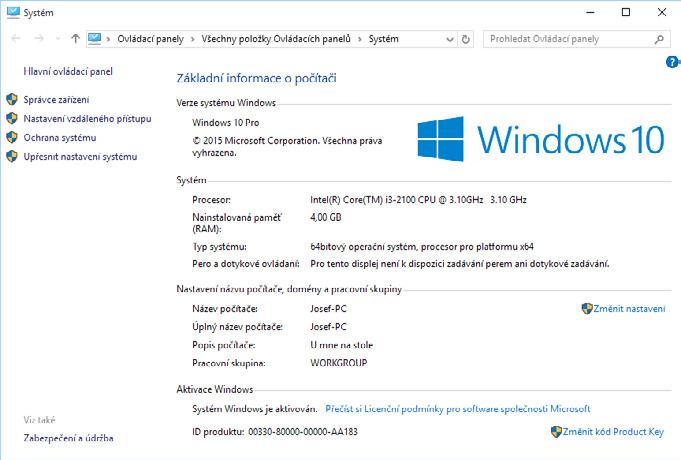Select product ID 00330-80000-00000-AA183
The width and height of the screenshot is (681, 460).
[x=303, y=432]
